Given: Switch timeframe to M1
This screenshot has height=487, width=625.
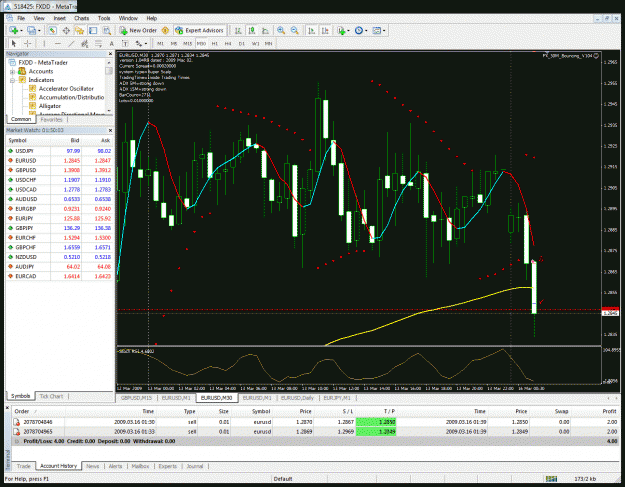Looking at the screenshot, I should [160, 43].
